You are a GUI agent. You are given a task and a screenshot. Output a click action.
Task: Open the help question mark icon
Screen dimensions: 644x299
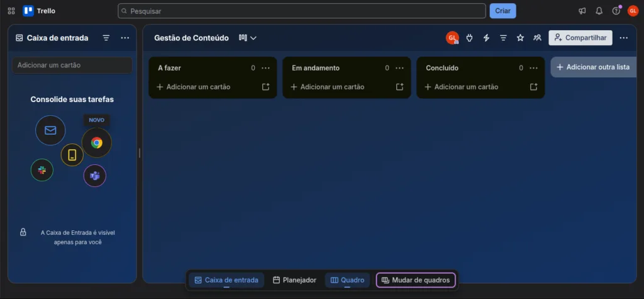(616, 11)
